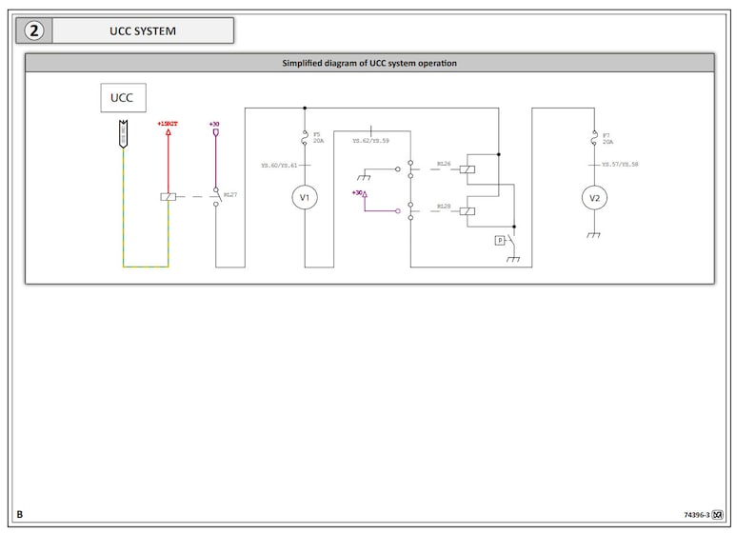Click the RL26 relay coil symbol
The width and height of the screenshot is (756, 534).
point(468,169)
